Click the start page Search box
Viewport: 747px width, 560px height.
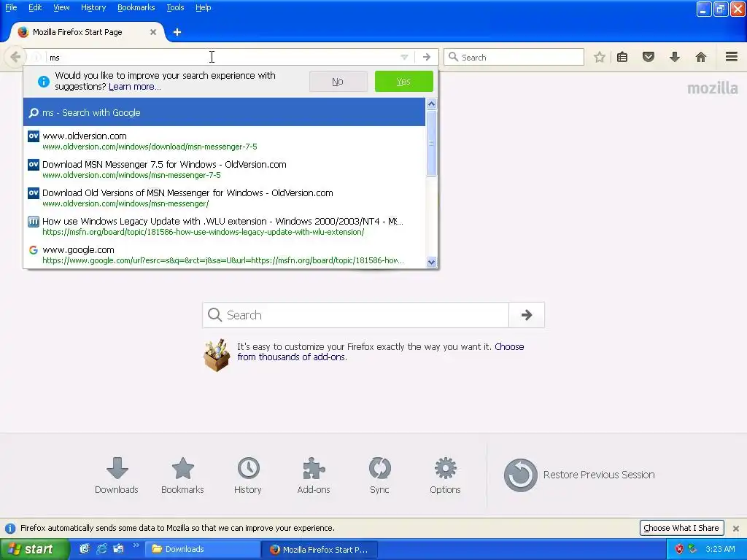click(x=355, y=315)
